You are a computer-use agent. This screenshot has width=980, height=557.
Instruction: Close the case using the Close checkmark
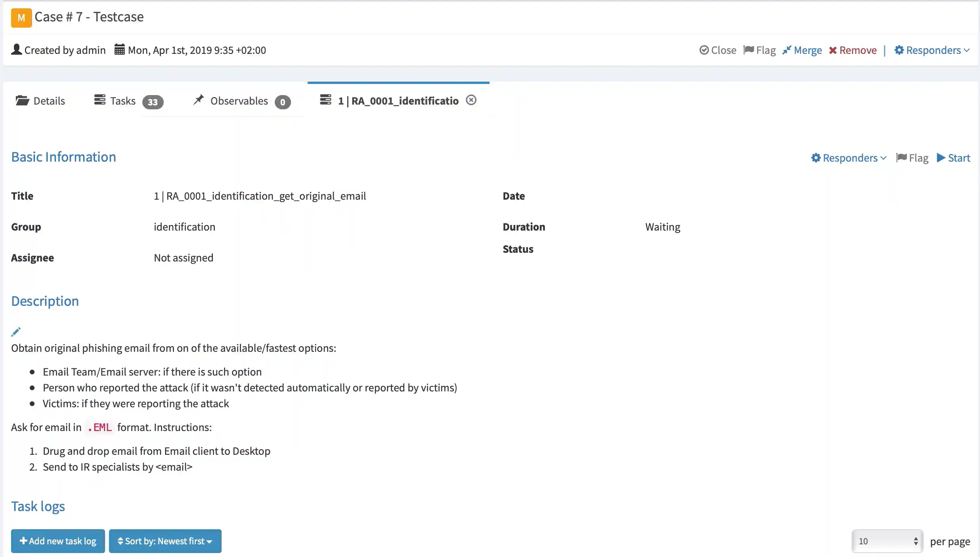pyautogui.click(x=718, y=50)
